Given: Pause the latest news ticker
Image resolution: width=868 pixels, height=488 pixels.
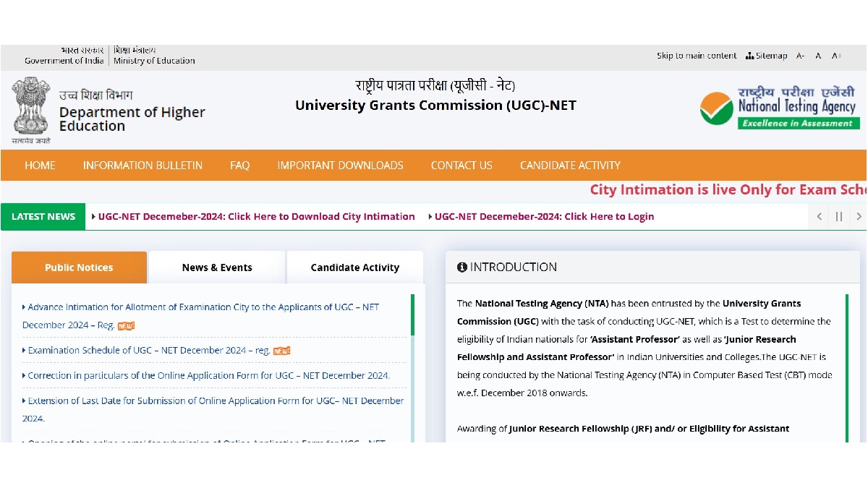Looking at the screenshot, I should [x=839, y=216].
